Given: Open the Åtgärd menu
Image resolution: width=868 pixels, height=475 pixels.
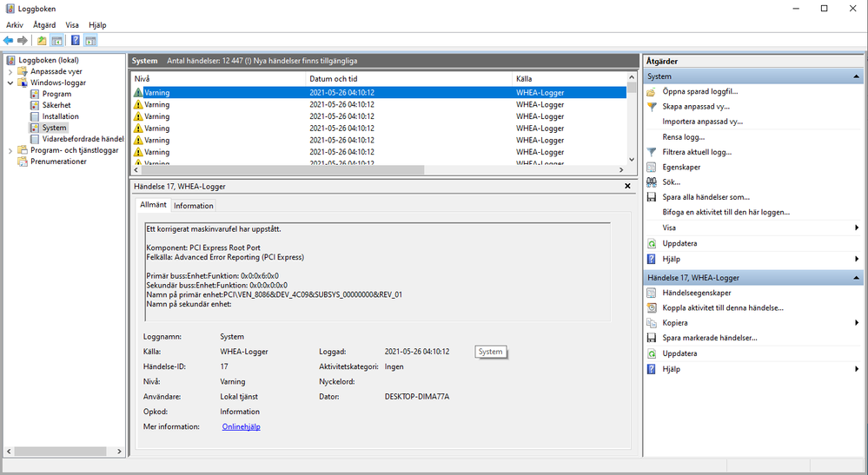Looking at the screenshot, I should (x=44, y=25).
